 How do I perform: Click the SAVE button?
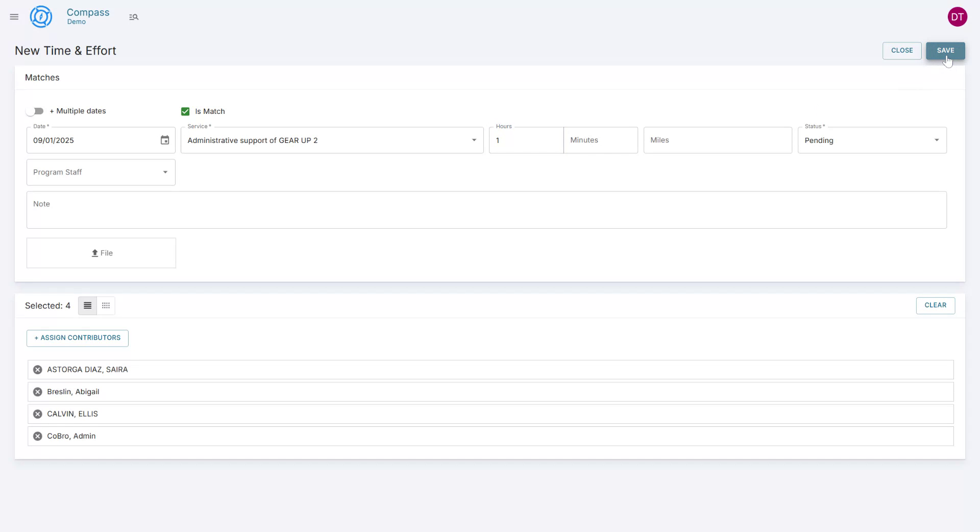[945, 51]
